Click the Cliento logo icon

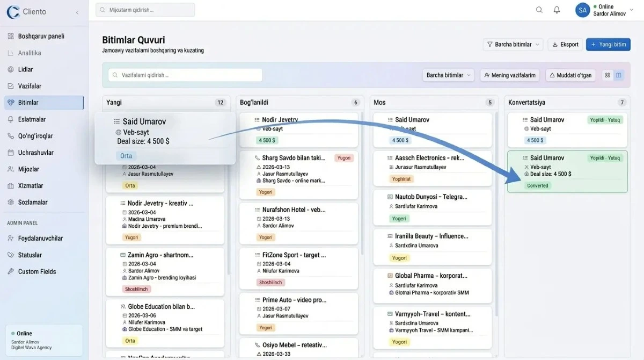pos(13,12)
